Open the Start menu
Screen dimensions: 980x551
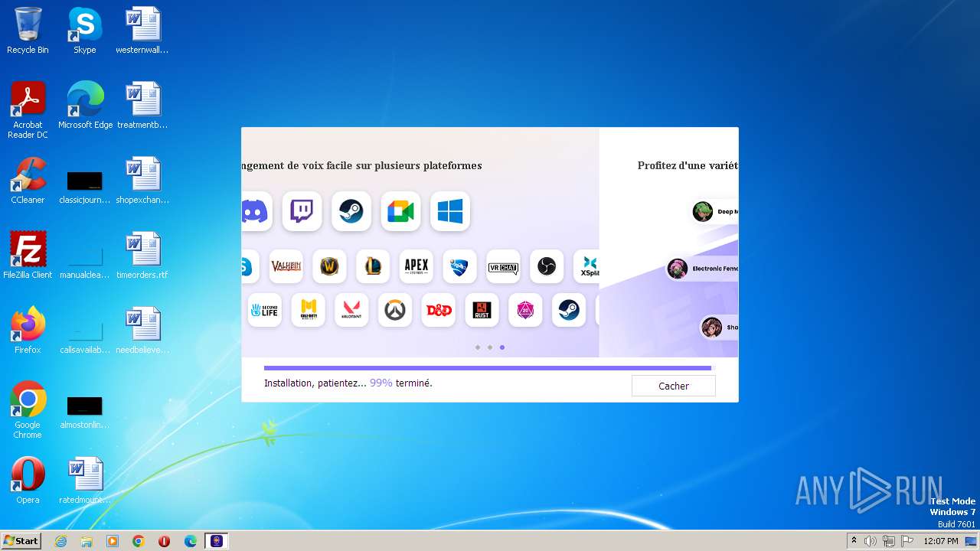point(21,541)
